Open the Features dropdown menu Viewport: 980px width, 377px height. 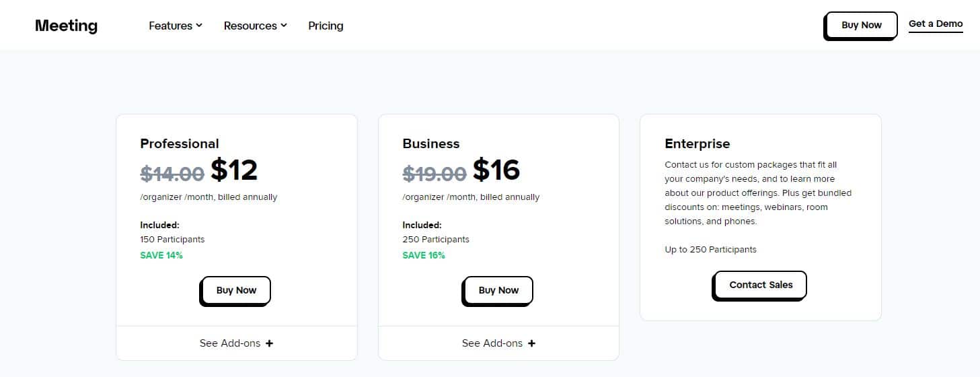click(176, 26)
